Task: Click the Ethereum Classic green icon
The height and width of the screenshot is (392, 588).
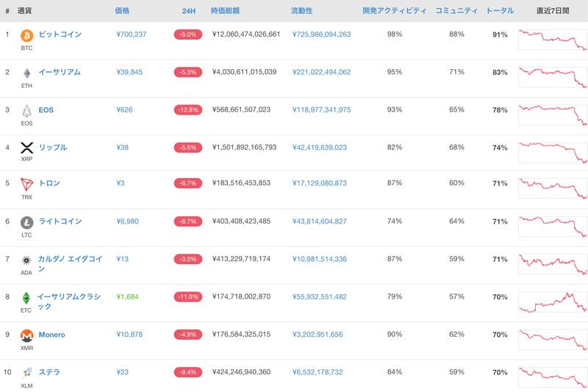Action: click(26, 298)
